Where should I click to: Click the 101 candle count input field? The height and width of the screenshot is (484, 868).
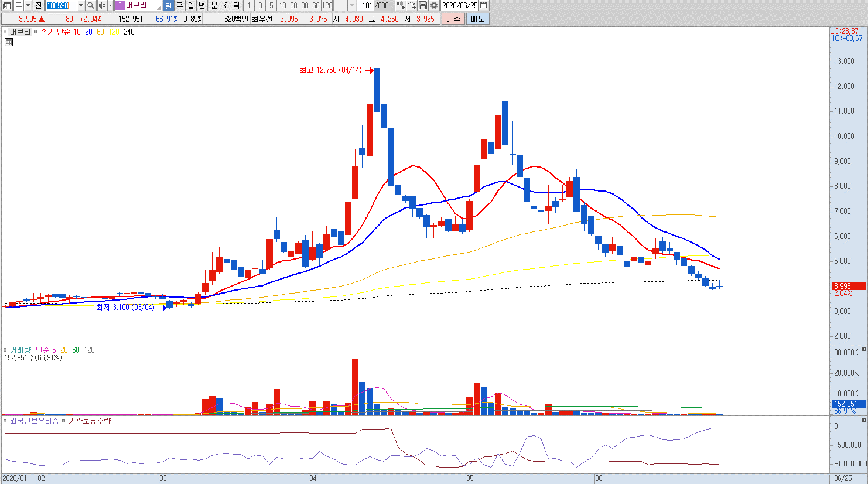click(x=365, y=5)
